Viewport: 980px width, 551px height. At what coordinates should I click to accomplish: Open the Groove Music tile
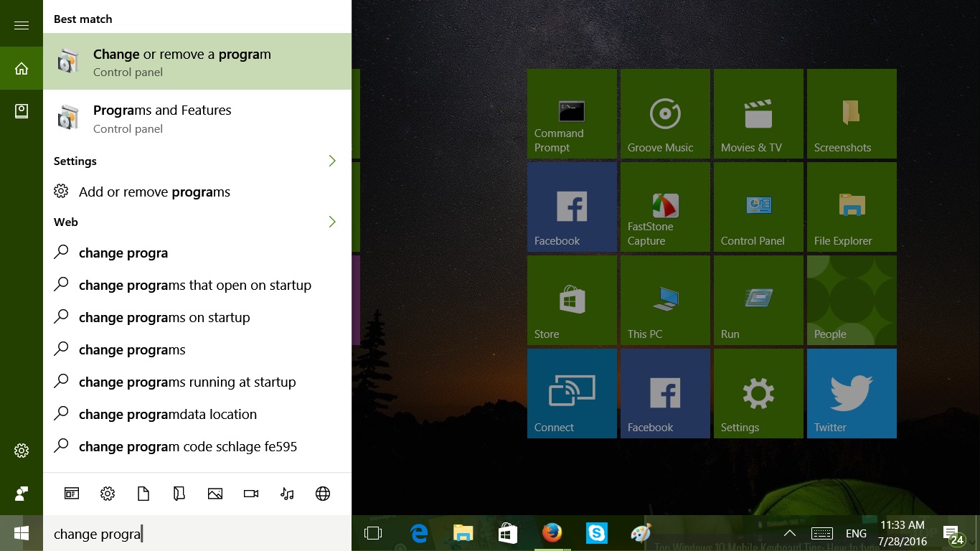[665, 113]
